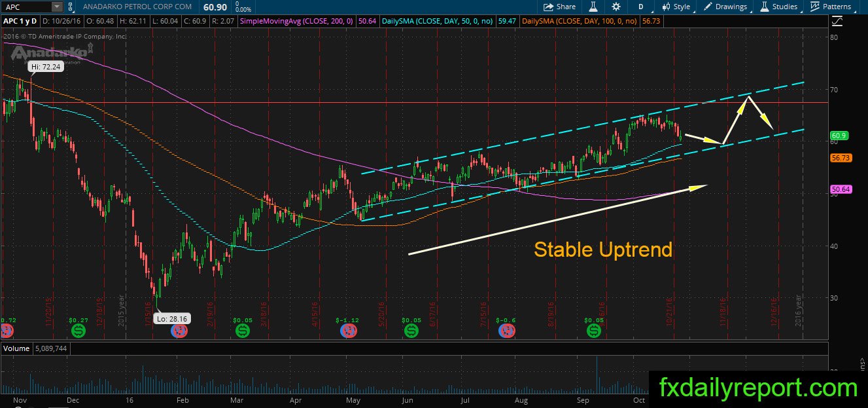
Task: Click the APC 1 y D chart label
Action: [x=19, y=22]
